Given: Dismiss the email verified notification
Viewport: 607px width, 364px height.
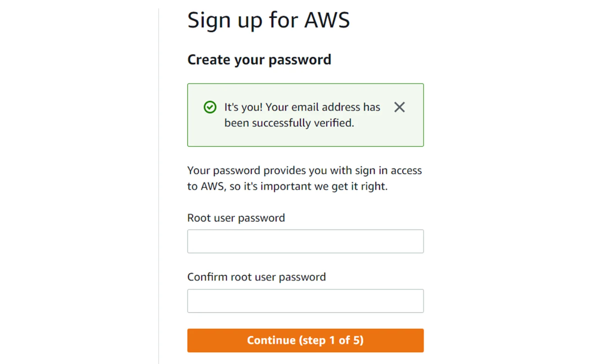Looking at the screenshot, I should pos(399,108).
